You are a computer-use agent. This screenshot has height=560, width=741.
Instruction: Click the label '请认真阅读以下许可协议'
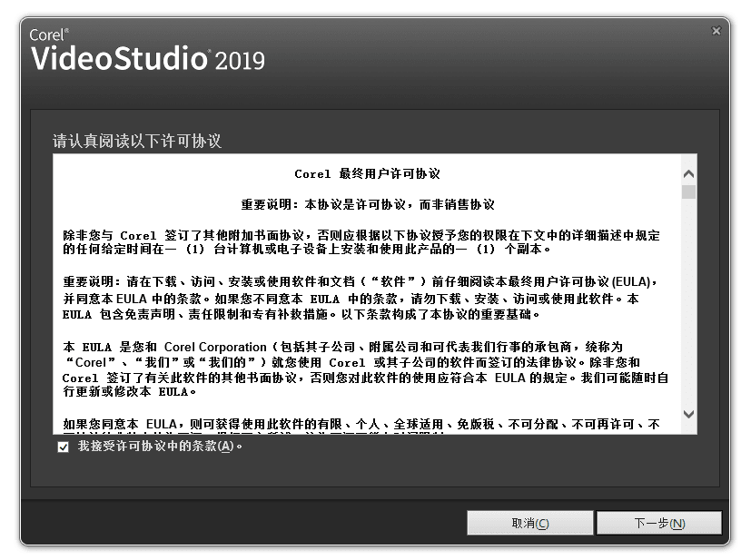click(137, 141)
